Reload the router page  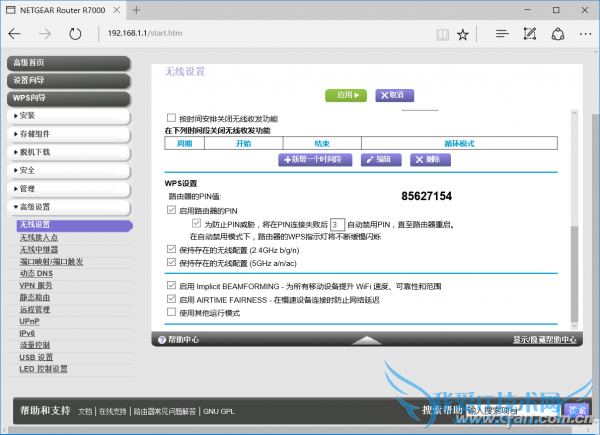click(75, 34)
